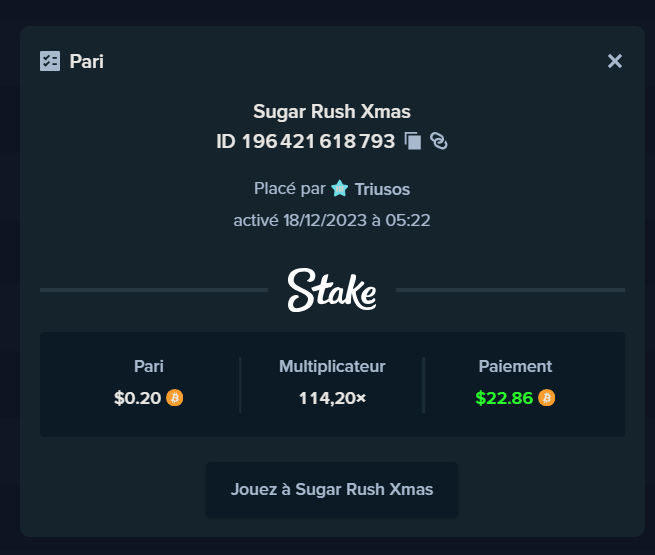Screen dimensions: 655x555
Task: Click the 114,20× multiplier value
Action: coord(333,398)
